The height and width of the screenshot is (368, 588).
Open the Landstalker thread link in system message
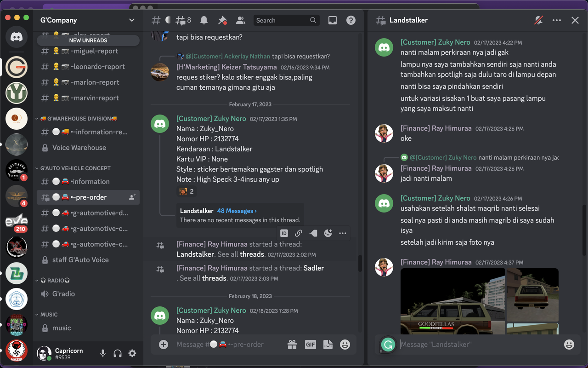pos(195,254)
